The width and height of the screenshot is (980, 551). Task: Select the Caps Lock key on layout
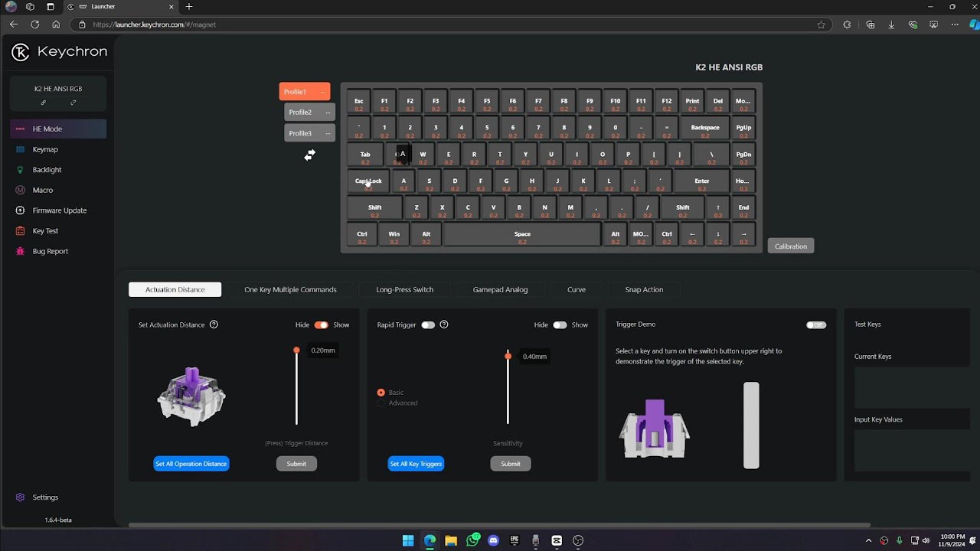(x=368, y=181)
